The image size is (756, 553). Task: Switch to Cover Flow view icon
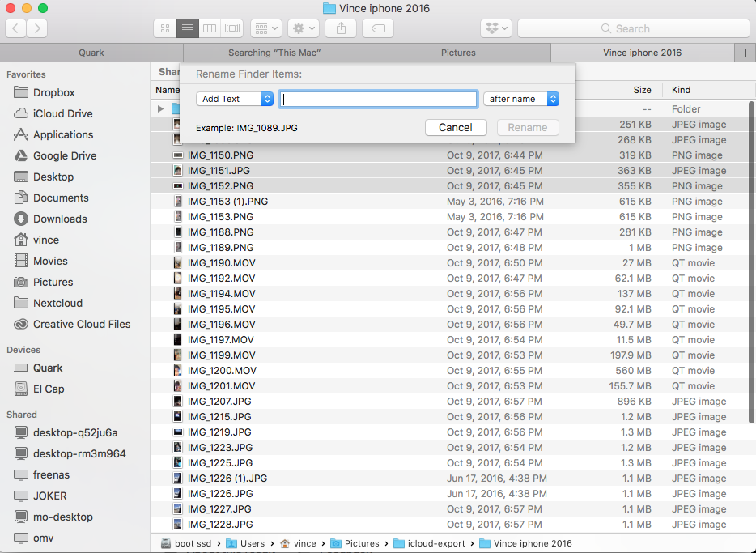(x=232, y=28)
